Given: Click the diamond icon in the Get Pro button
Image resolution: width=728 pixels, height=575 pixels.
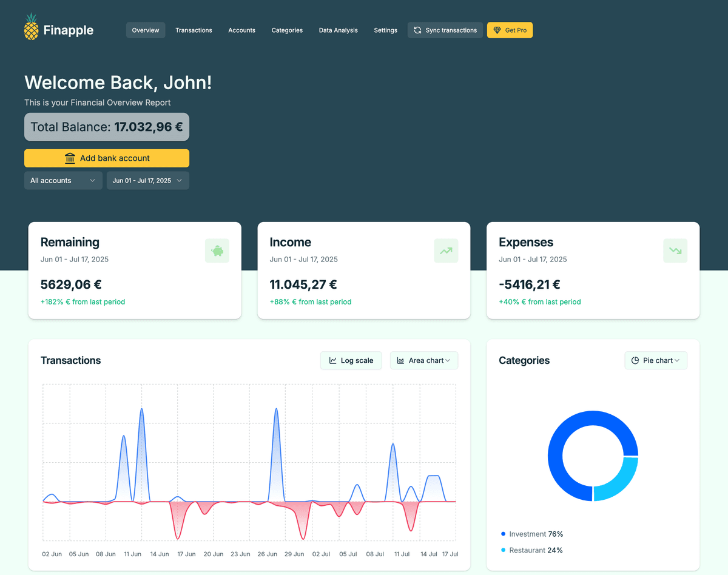Looking at the screenshot, I should click(498, 30).
